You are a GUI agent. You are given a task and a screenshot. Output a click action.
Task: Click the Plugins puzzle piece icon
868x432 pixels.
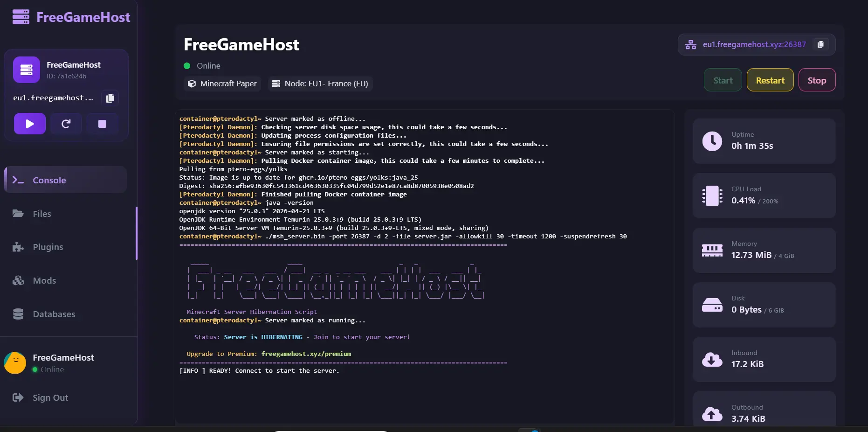point(18,247)
